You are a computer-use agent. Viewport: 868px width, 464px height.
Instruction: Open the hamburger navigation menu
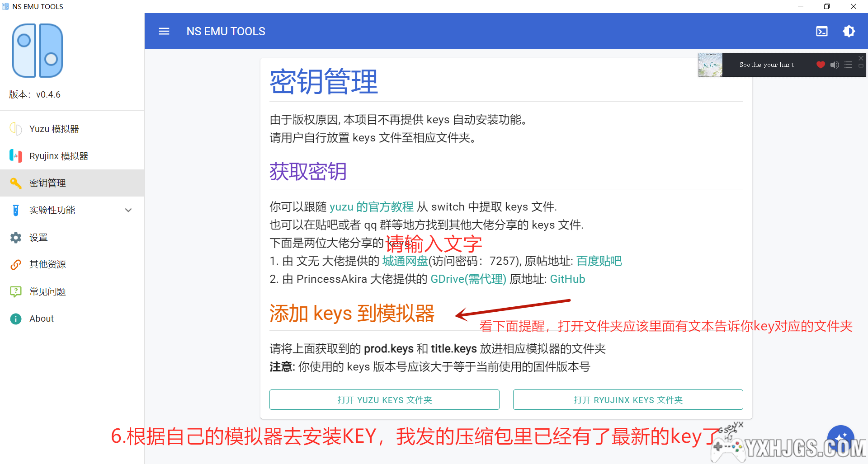click(x=164, y=31)
